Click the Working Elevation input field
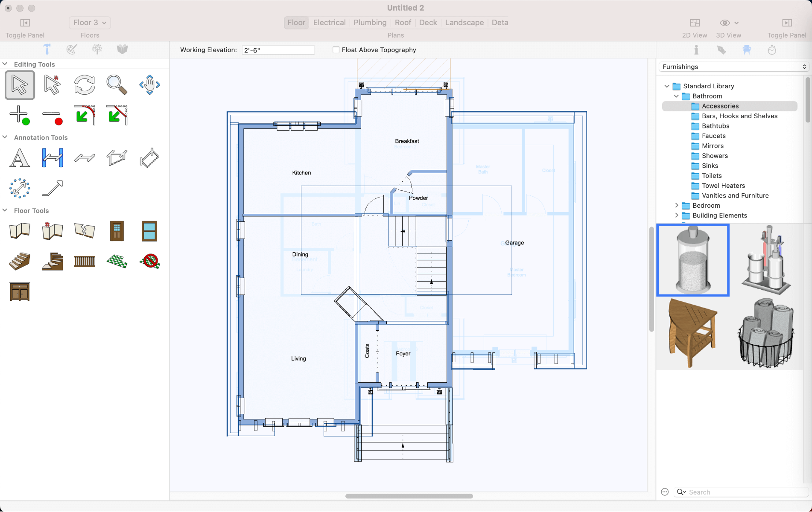 (x=278, y=50)
